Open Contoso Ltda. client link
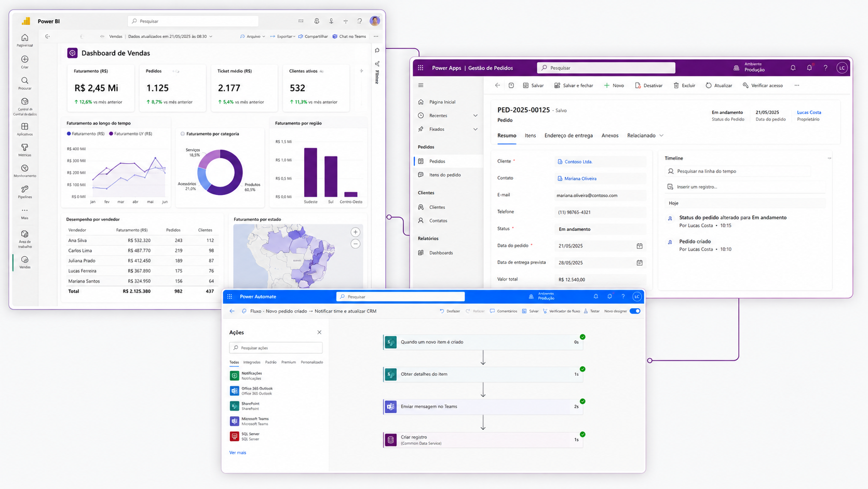 [578, 162]
